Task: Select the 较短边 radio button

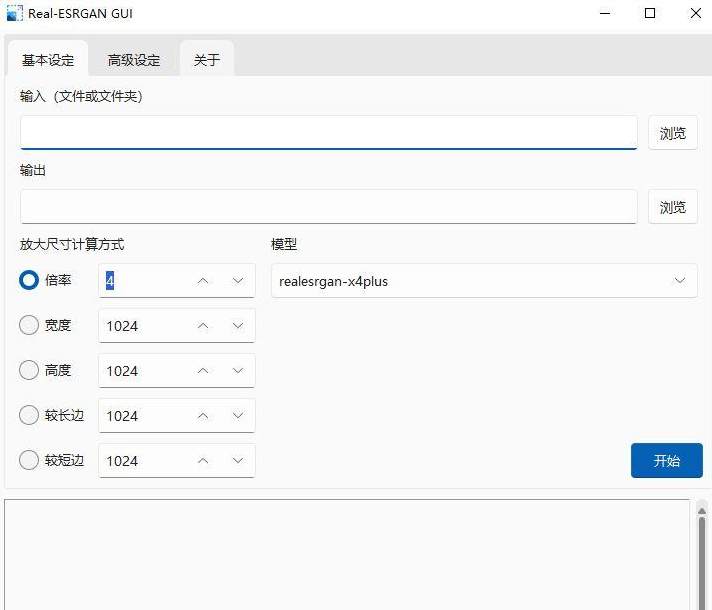Action: pyautogui.click(x=29, y=460)
